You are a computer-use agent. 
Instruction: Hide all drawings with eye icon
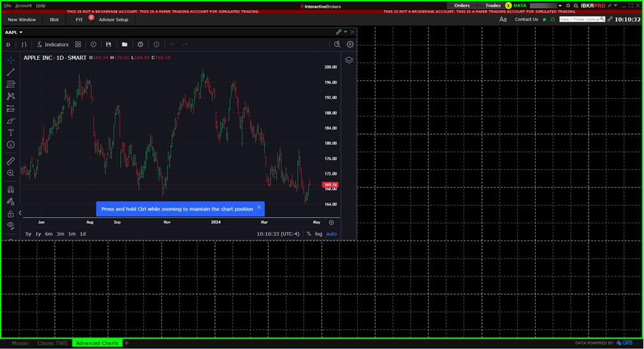click(11, 225)
